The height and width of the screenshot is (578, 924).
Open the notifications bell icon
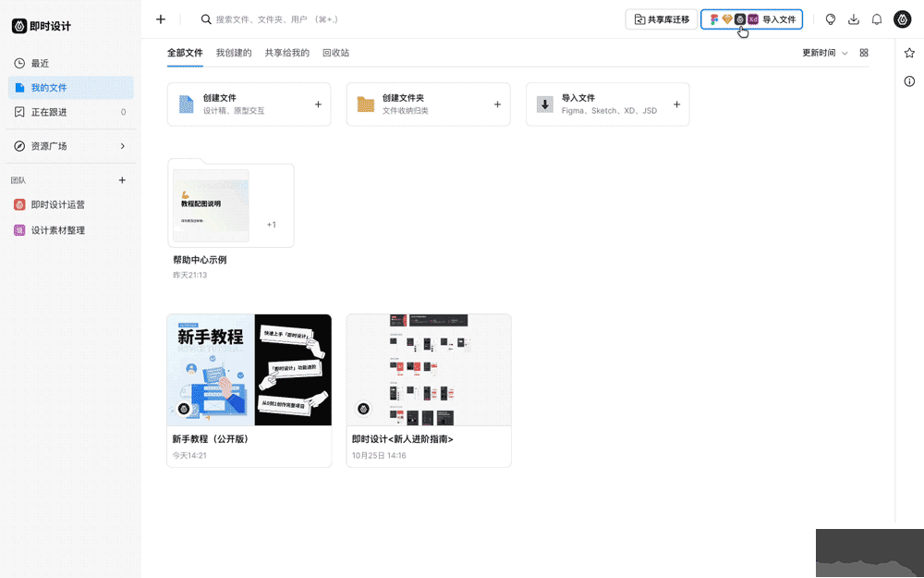[x=876, y=18]
